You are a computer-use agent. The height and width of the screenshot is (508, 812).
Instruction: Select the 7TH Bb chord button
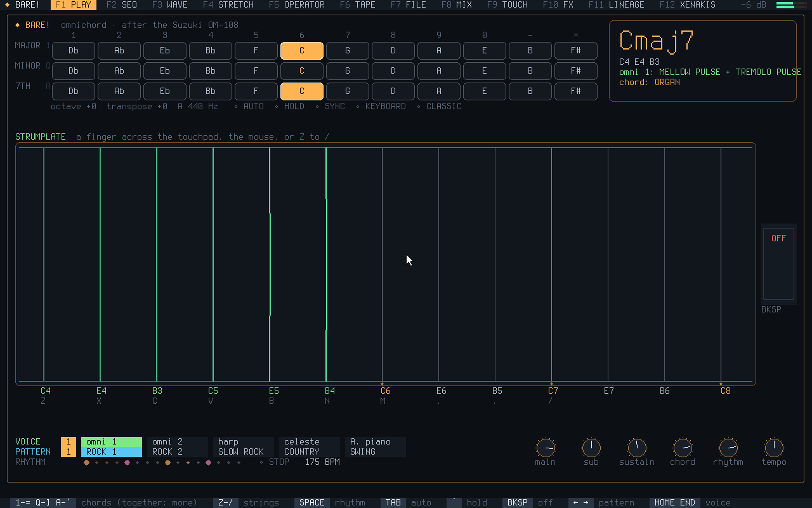click(x=211, y=91)
